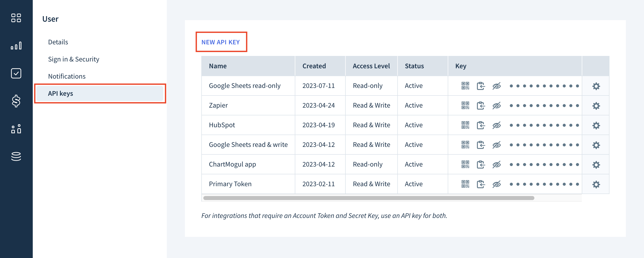Click the Google Sheets read-only name cell

pos(248,86)
